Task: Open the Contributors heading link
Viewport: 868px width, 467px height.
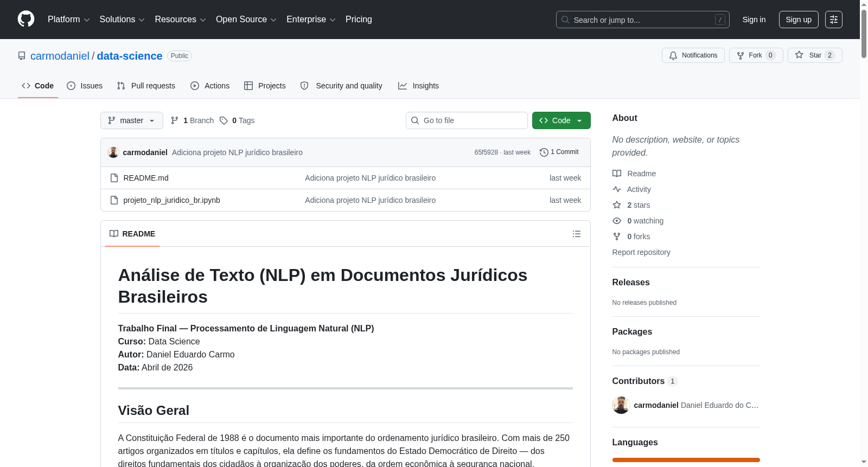Action: pyautogui.click(x=644, y=381)
